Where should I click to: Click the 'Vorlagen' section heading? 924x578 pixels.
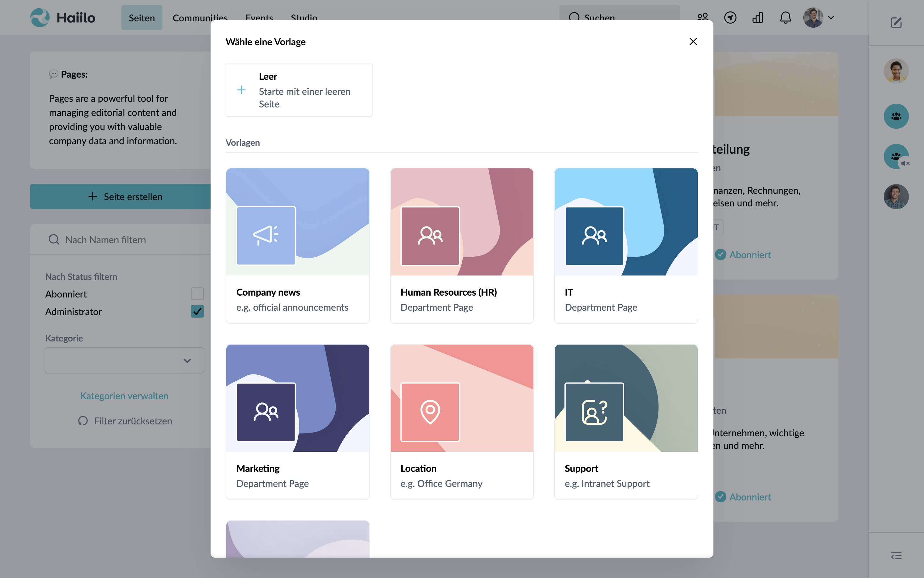coord(243,143)
